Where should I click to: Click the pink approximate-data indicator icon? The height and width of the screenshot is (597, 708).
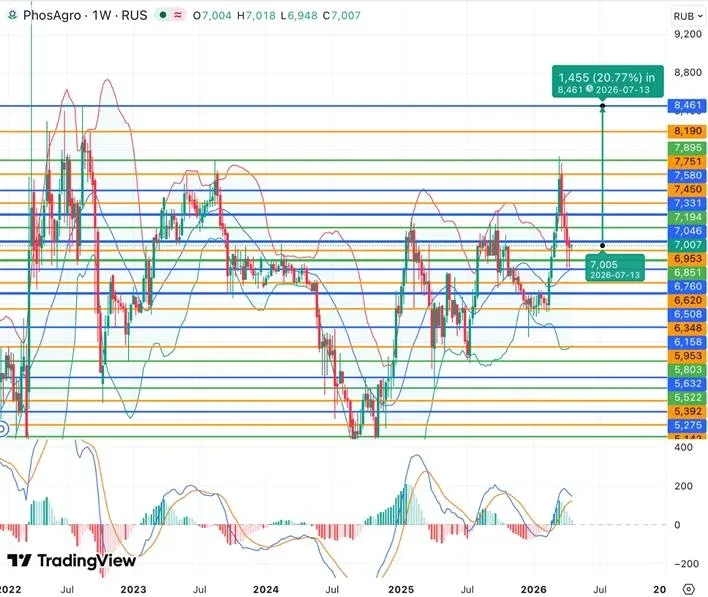[x=179, y=16]
